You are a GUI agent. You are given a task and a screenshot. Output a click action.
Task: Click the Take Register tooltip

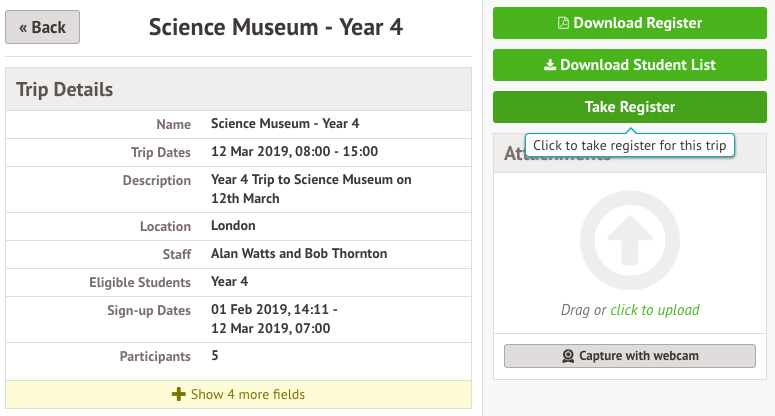coord(629,146)
